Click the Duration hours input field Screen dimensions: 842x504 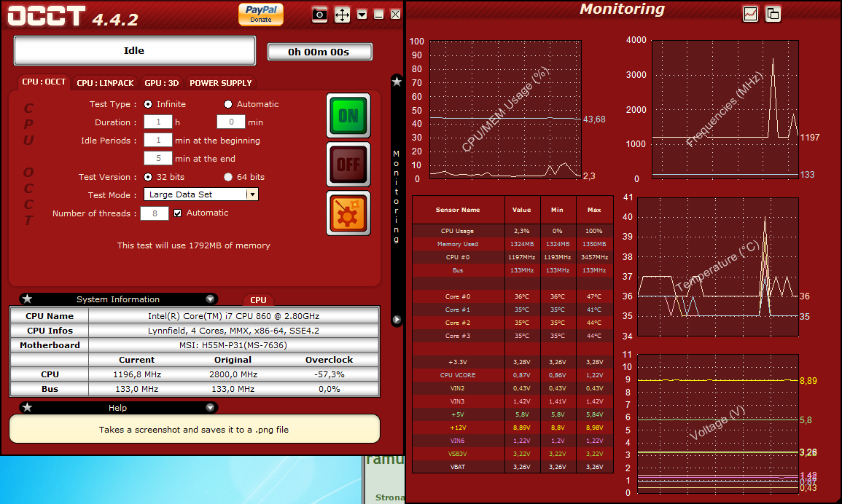click(x=158, y=122)
